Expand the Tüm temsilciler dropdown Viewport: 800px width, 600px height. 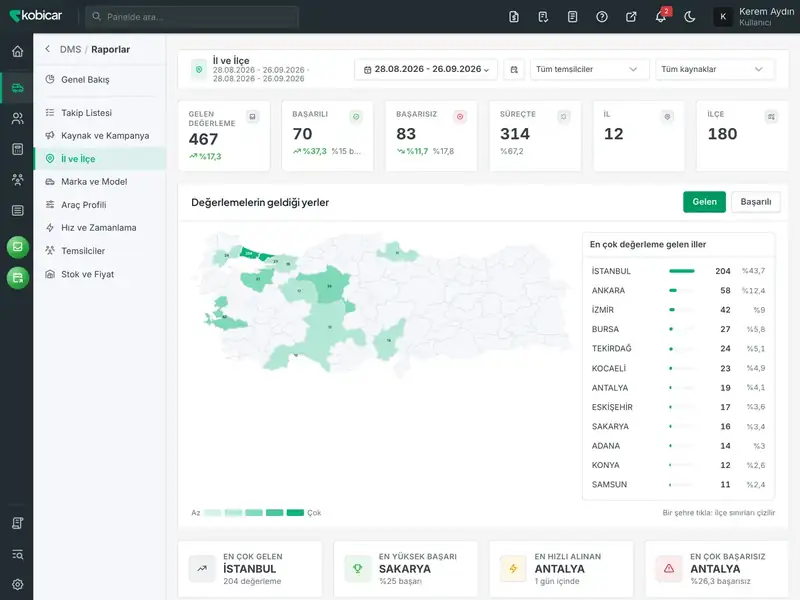(x=589, y=69)
